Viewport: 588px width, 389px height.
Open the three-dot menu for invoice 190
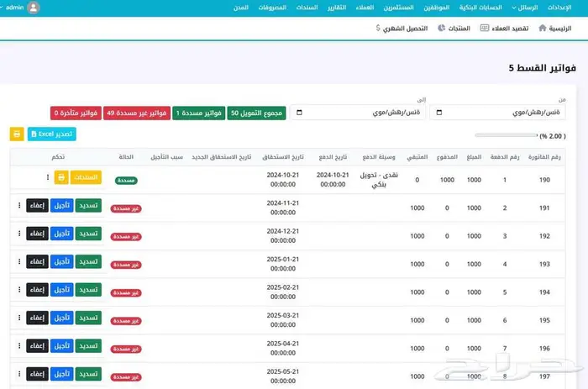47,177
